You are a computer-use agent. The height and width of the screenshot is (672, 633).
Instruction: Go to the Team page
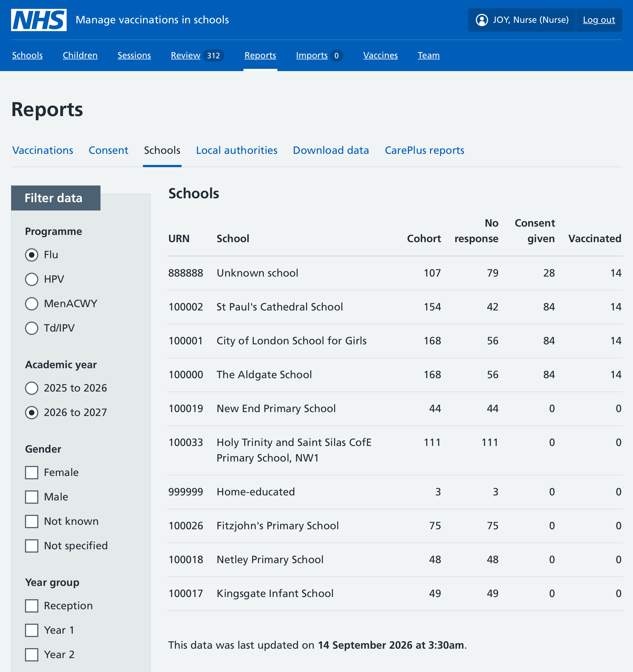[x=429, y=55]
